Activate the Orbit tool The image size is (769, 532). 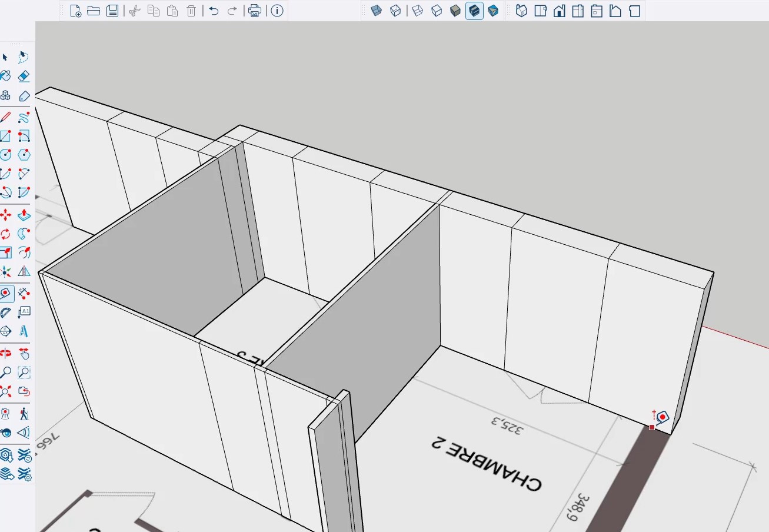pos(5,353)
